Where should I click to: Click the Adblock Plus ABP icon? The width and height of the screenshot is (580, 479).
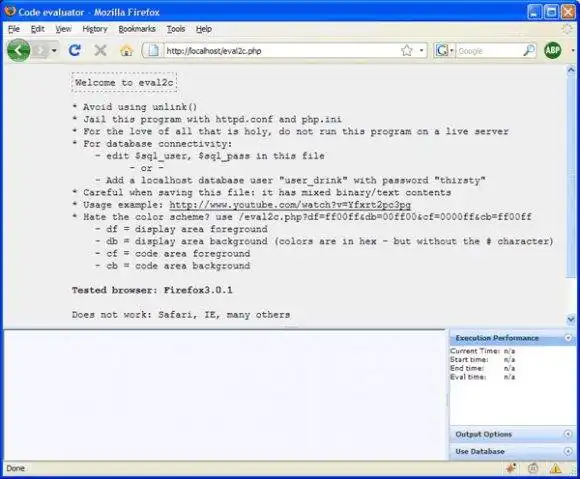552,50
